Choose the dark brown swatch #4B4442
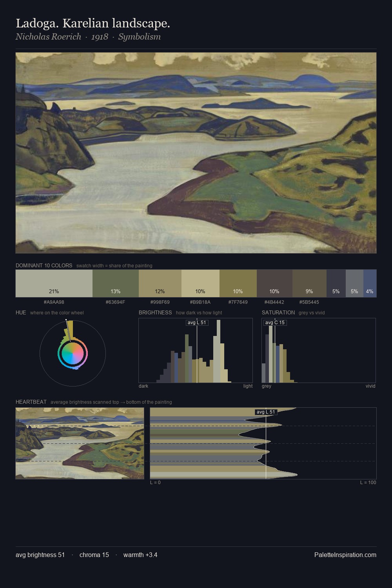Viewport: 392px width, 588px height. [274, 283]
